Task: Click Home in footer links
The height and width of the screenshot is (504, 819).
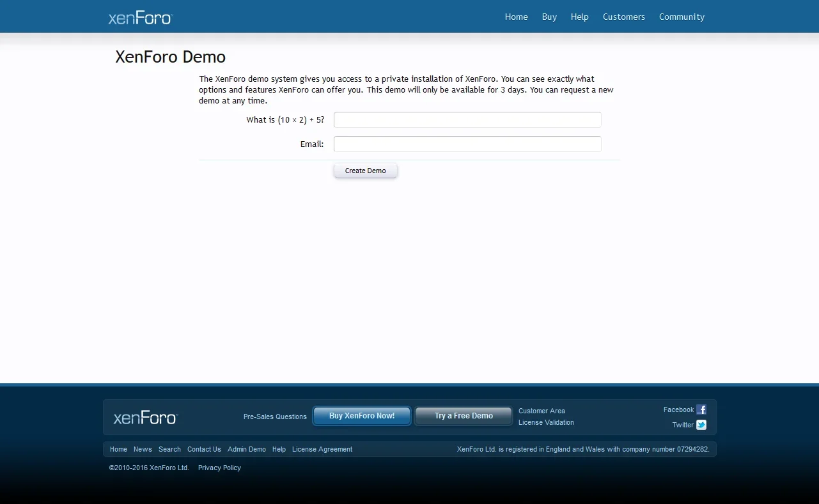Action: click(x=118, y=449)
